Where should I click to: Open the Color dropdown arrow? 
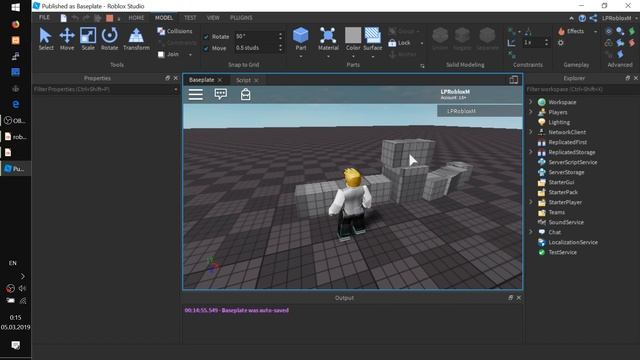353,56
